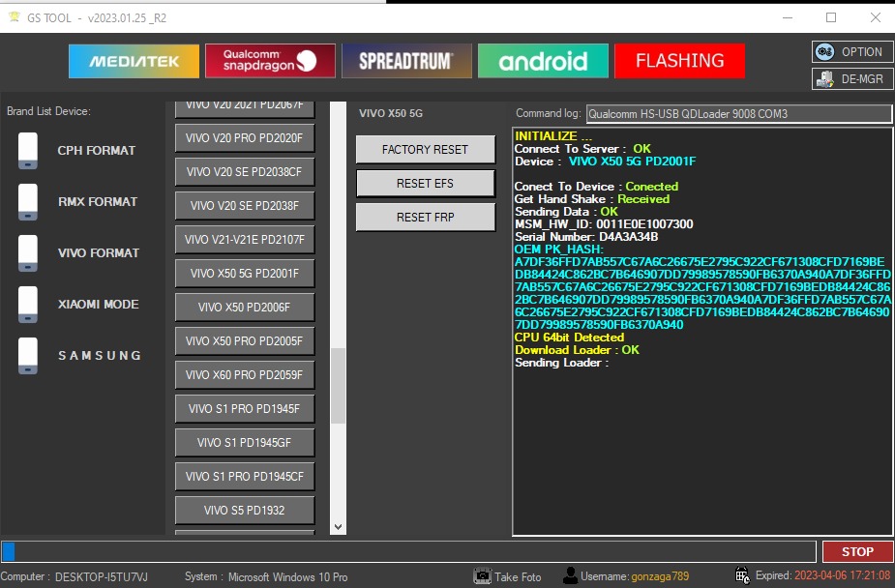Select VIVO S1 PRO PD1945CF model
Image resolution: width=895 pixels, height=588 pixels.
click(x=244, y=476)
